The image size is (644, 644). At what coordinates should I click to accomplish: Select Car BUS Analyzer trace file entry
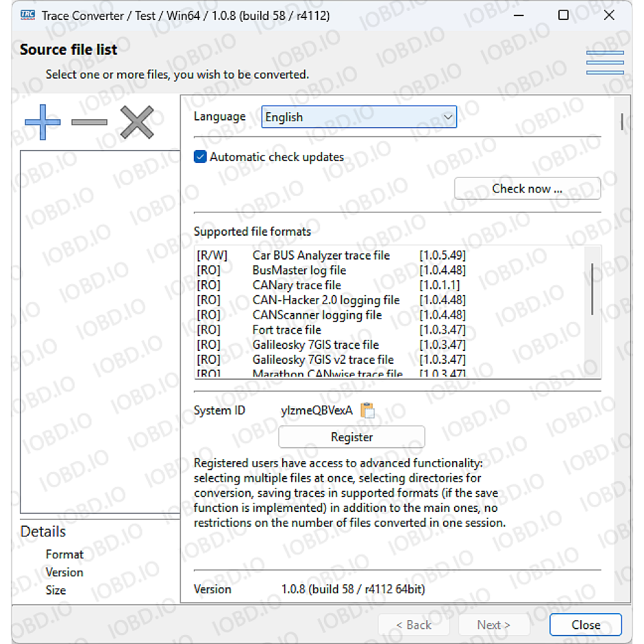321,256
